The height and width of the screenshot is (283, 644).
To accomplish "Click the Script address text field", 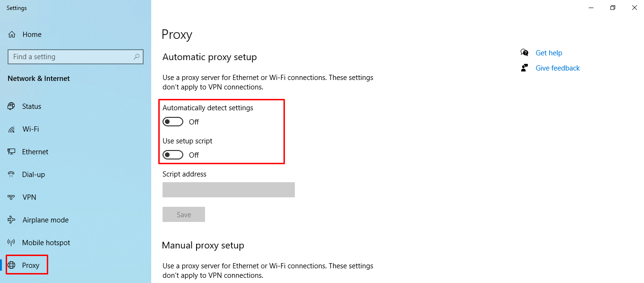I will 229,190.
